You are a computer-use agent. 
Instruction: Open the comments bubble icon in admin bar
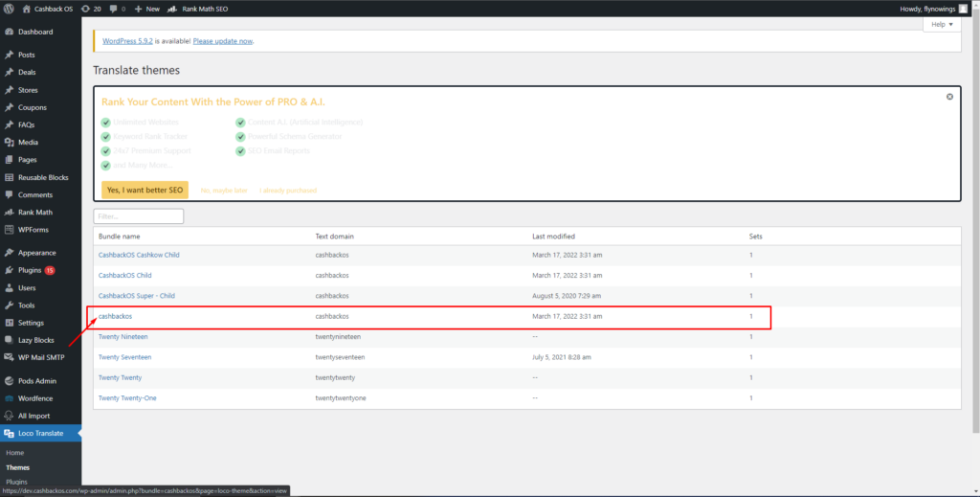(113, 9)
